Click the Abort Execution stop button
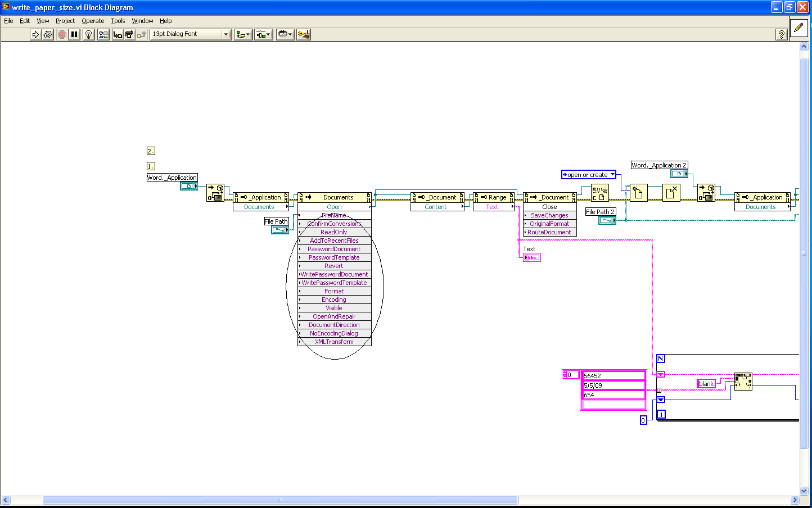The height and width of the screenshot is (508, 812). [x=62, y=34]
